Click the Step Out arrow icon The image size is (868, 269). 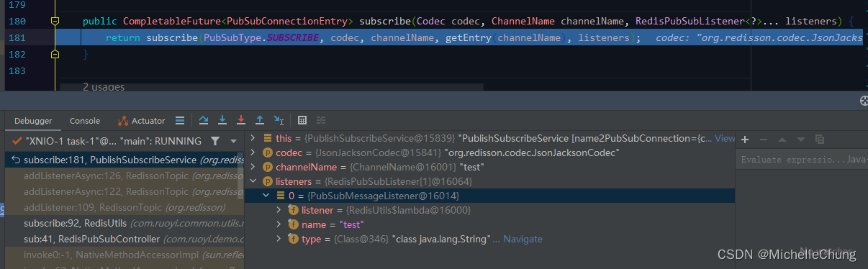pyautogui.click(x=260, y=120)
